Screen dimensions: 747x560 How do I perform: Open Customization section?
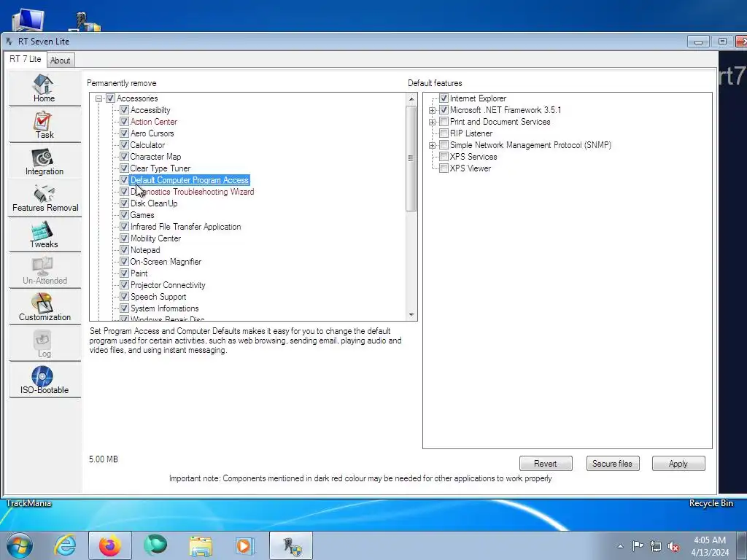click(x=44, y=307)
